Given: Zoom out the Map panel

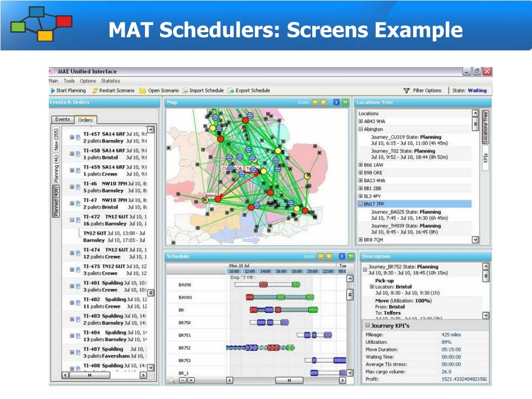Looking at the screenshot, I should [315, 102].
